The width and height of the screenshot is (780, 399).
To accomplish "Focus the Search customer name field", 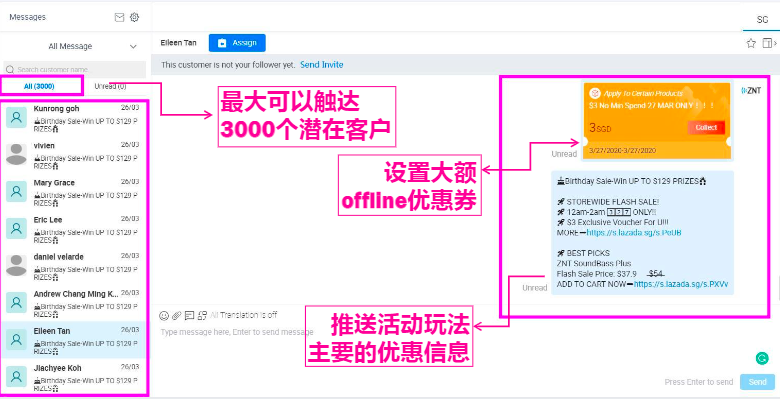I will [75, 70].
